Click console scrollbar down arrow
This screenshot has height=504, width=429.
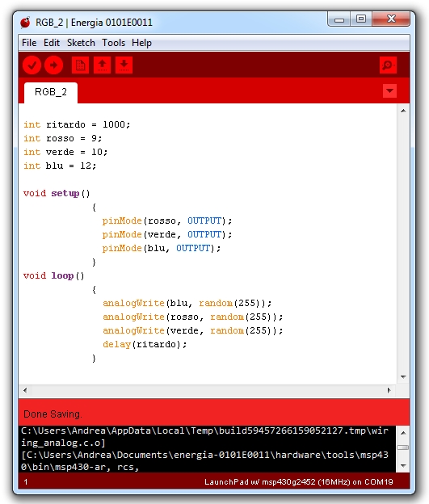(x=403, y=465)
